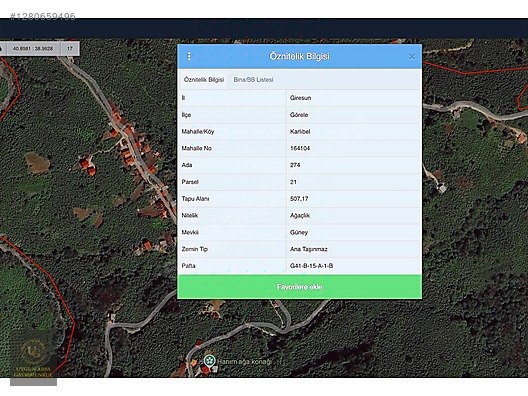
Task: Switch to the Bina/BB Listesi tab
Action: (253, 80)
